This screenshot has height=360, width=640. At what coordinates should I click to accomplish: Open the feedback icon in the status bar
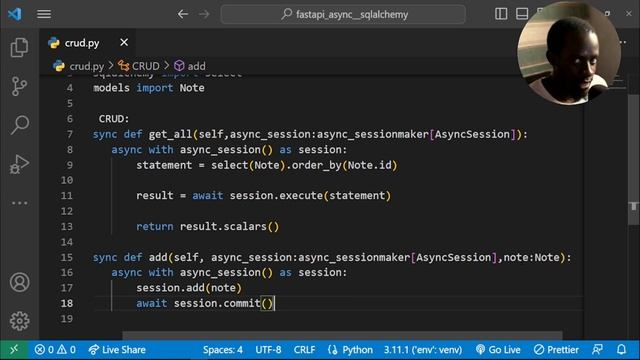tap(598, 350)
